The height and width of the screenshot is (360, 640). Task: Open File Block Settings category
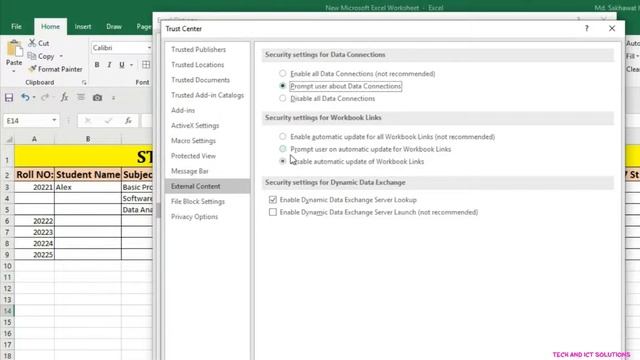pos(198,202)
